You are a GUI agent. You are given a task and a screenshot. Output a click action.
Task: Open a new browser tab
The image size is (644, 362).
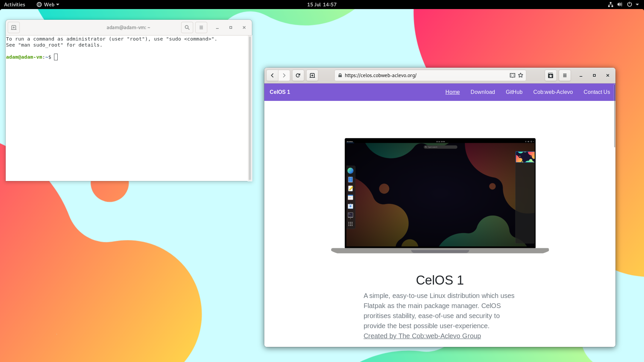(x=312, y=75)
